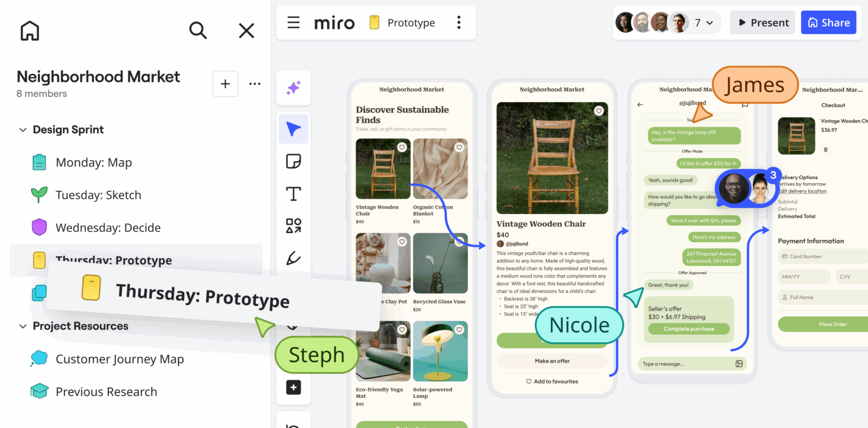The image size is (868, 428).
Task: Select the pen drawing tool
Action: pos(293,259)
